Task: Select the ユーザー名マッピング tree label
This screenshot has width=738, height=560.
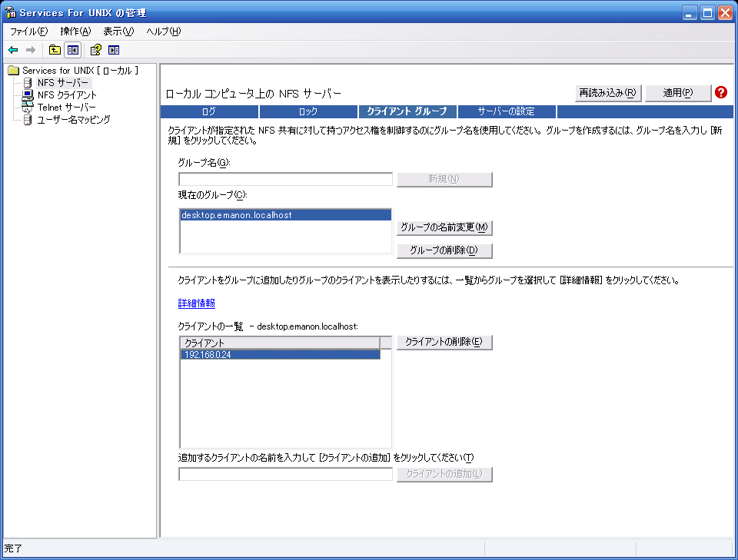Action: point(74,119)
